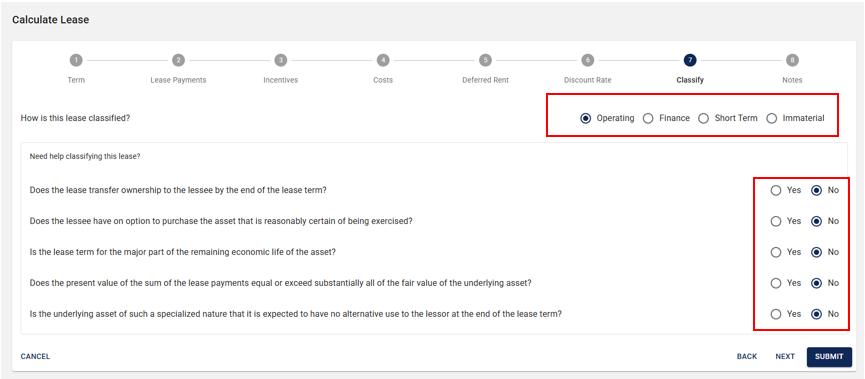Choose Yes for specialized nature asset question
This screenshot has height=379, width=865.
(x=776, y=314)
